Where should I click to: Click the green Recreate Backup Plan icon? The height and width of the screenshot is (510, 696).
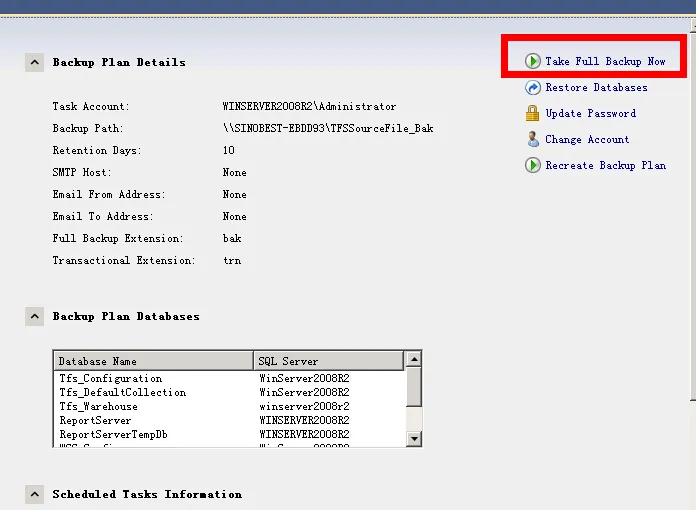point(533,166)
